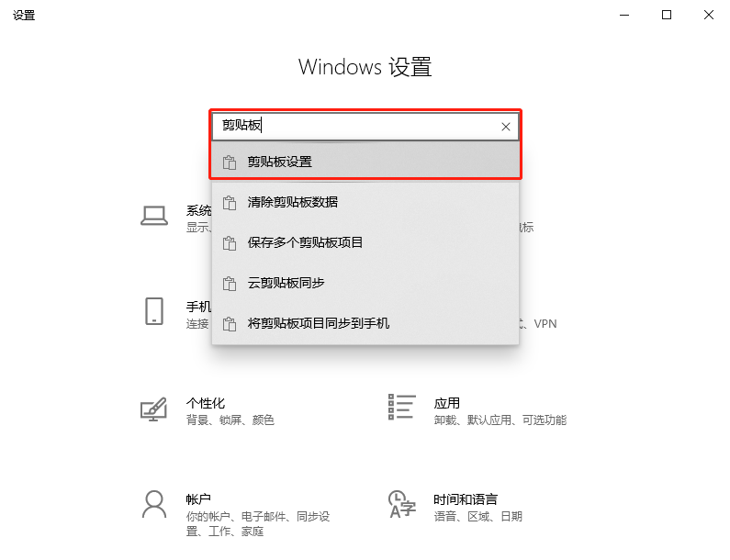
Task: Select the 剪贴板设置 search suggestion
Action: [365, 160]
